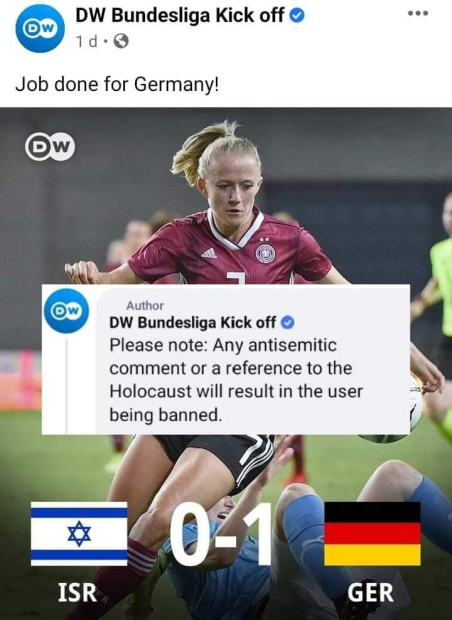Click the DW avatar in comment overlay

66,311
